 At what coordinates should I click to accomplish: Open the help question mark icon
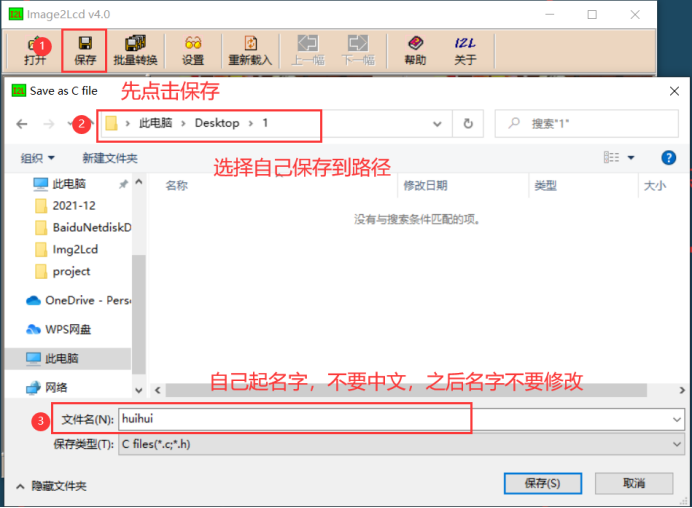(x=669, y=158)
